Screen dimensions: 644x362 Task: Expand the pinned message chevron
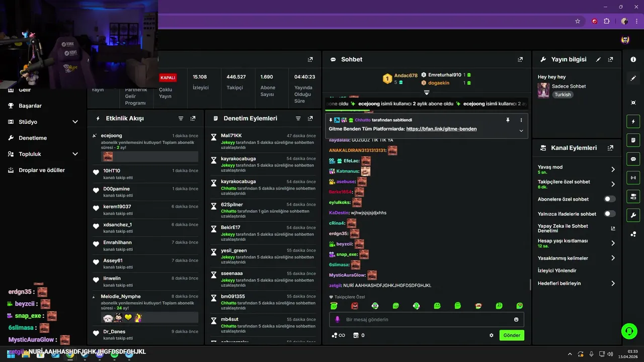point(521,131)
